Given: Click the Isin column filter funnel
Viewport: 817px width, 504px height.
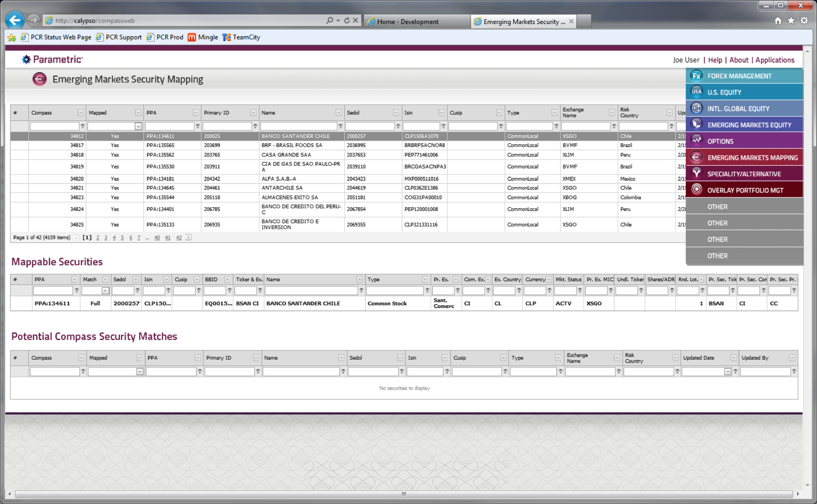Looking at the screenshot, I should [443, 126].
